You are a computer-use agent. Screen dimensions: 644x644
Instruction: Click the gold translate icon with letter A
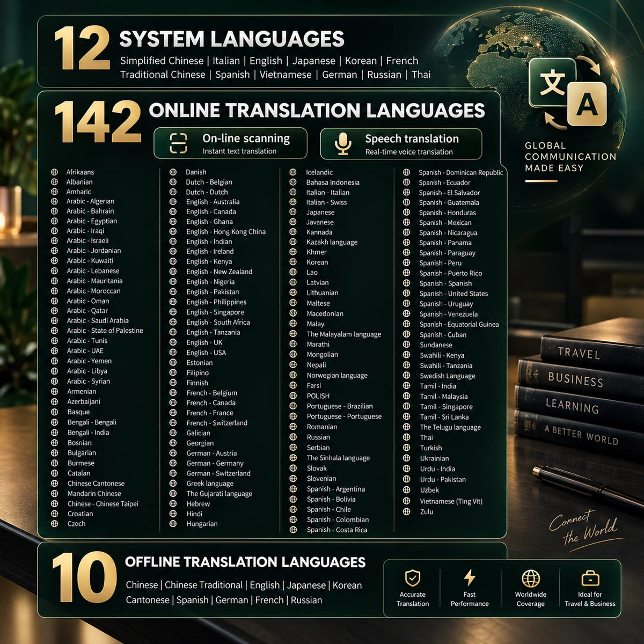click(x=587, y=104)
